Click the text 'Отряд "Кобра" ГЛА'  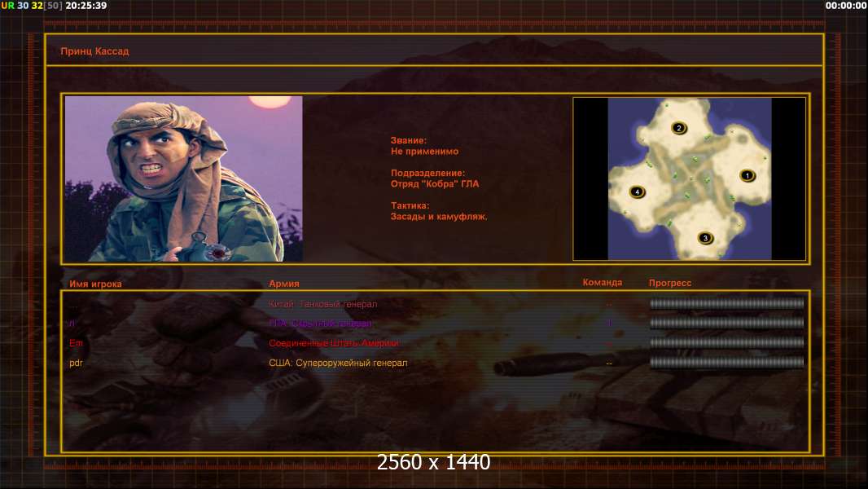pos(435,184)
